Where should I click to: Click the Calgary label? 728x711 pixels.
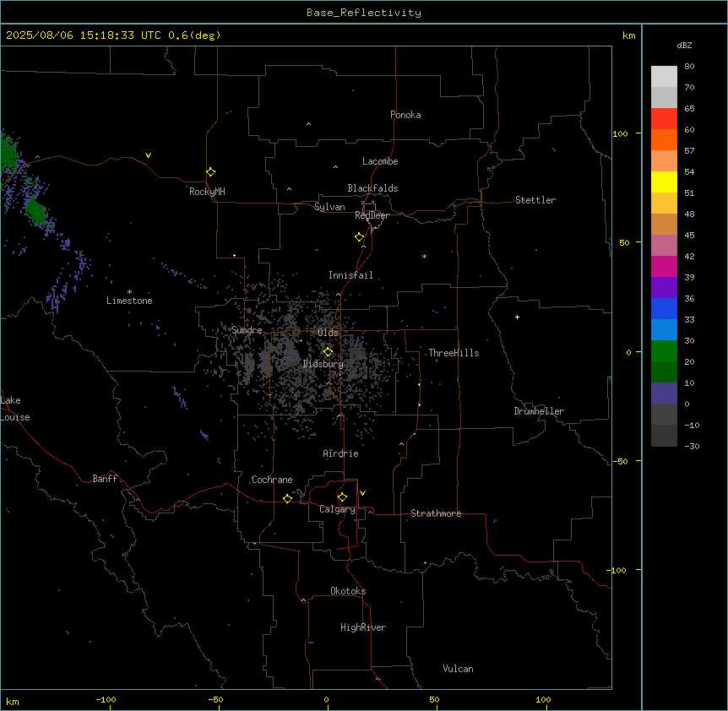tap(337, 509)
